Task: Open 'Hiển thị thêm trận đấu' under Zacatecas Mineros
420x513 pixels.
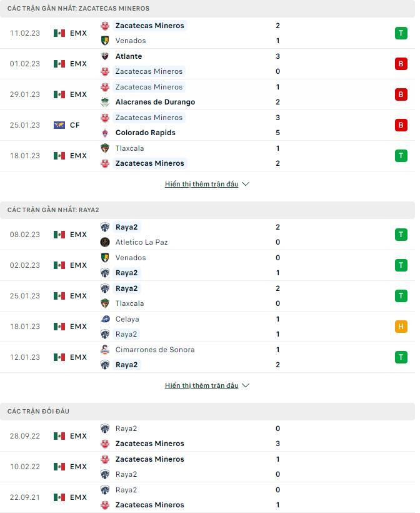Action: point(201,185)
